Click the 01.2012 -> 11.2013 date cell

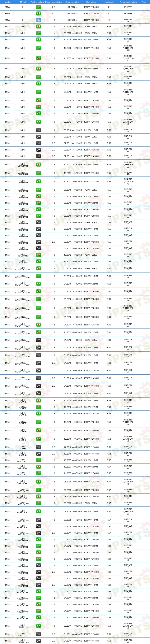click(73, 114)
